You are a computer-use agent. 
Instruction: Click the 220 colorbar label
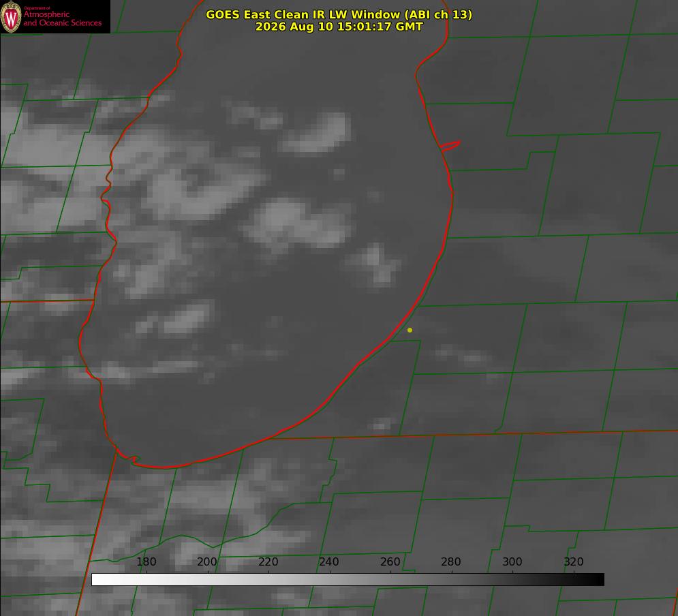pyautogui.click(x=268, y=561)
